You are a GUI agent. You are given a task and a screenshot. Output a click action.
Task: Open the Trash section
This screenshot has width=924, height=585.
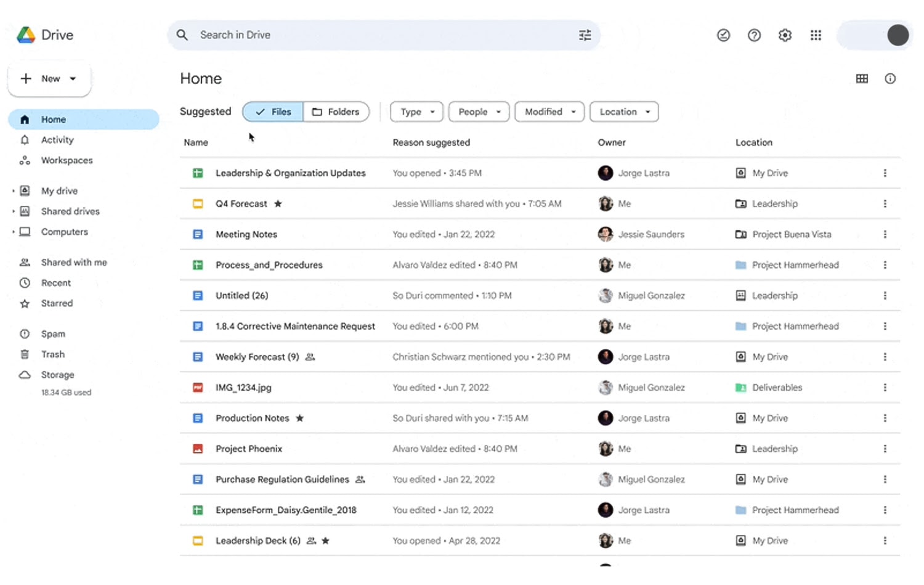click(x=52, y=354)
